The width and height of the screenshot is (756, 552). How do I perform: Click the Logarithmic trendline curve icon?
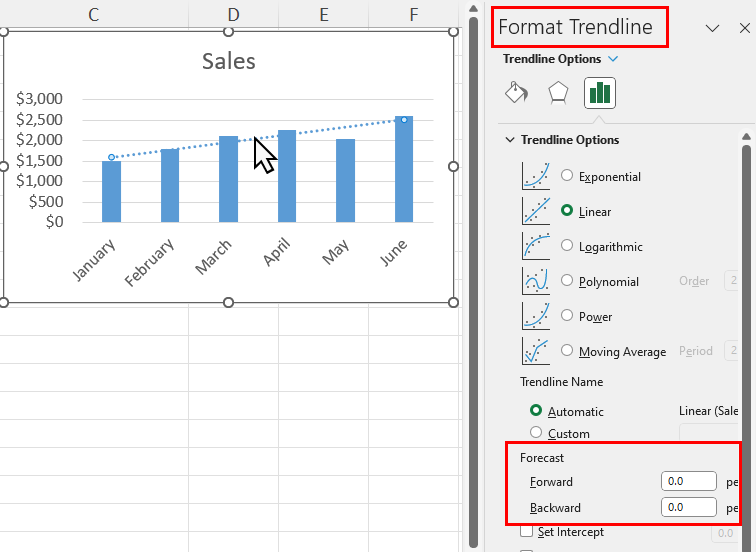(536, 246)
